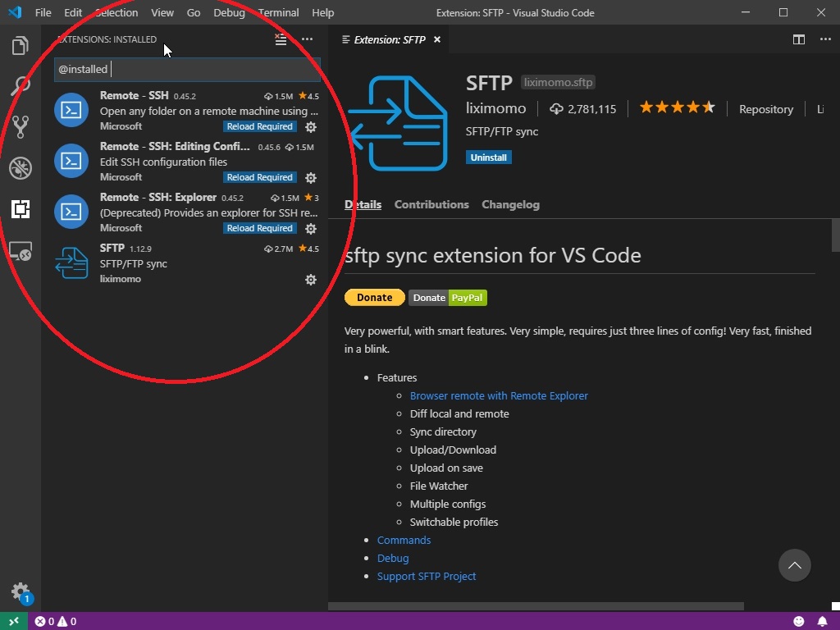This screenshot has height=630, width=840.
Task: Open Browser remote with Remote Explorer link
Action: (x=499, y=396)
